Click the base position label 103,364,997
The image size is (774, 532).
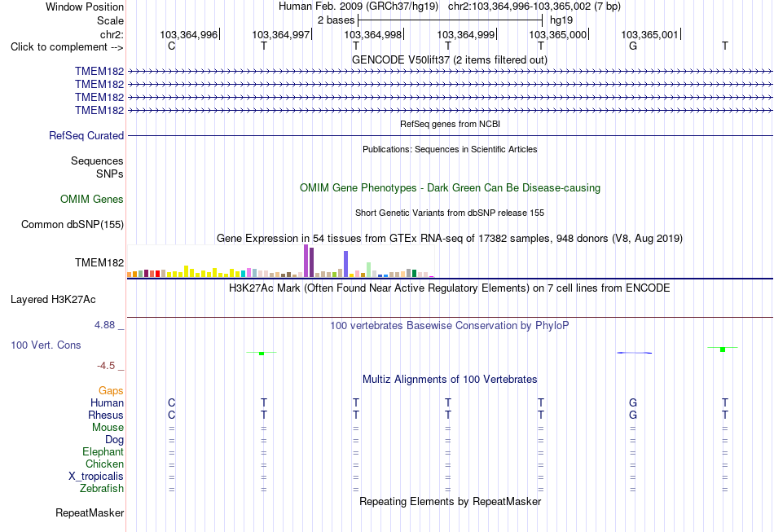tap(281, 34)
